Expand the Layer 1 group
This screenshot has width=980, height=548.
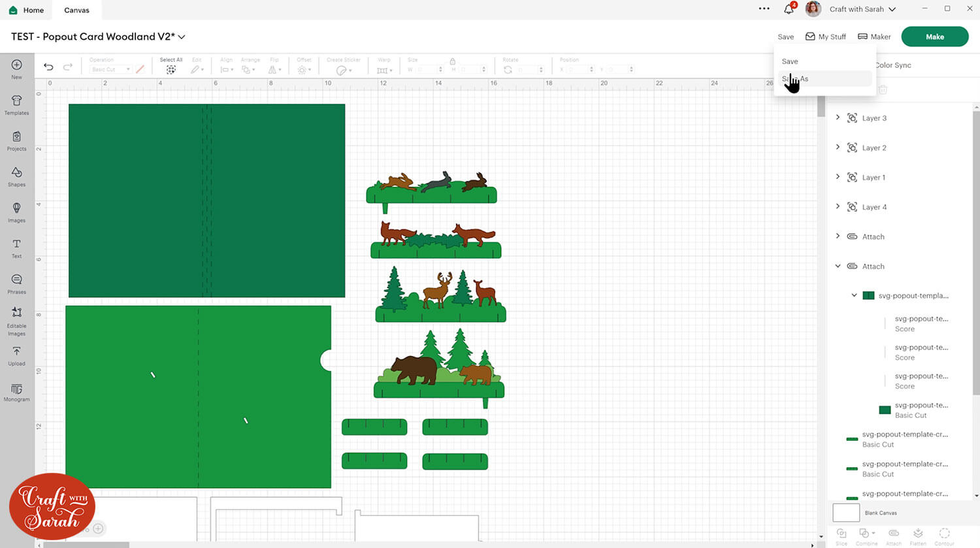[x=838, y=177]
